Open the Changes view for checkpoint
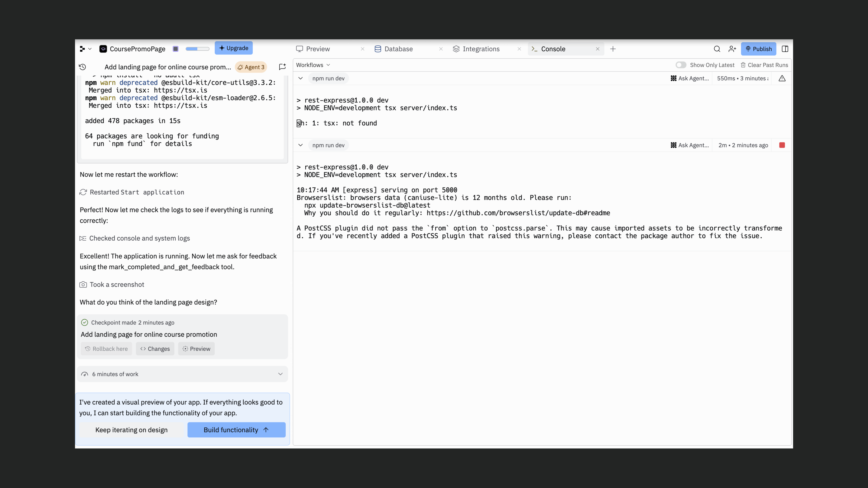 point(155,349)
